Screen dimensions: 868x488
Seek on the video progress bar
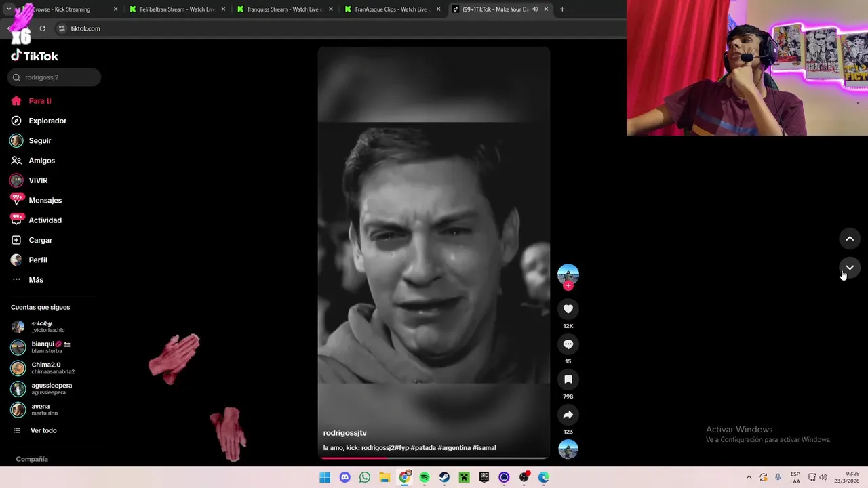coord(434,458)
